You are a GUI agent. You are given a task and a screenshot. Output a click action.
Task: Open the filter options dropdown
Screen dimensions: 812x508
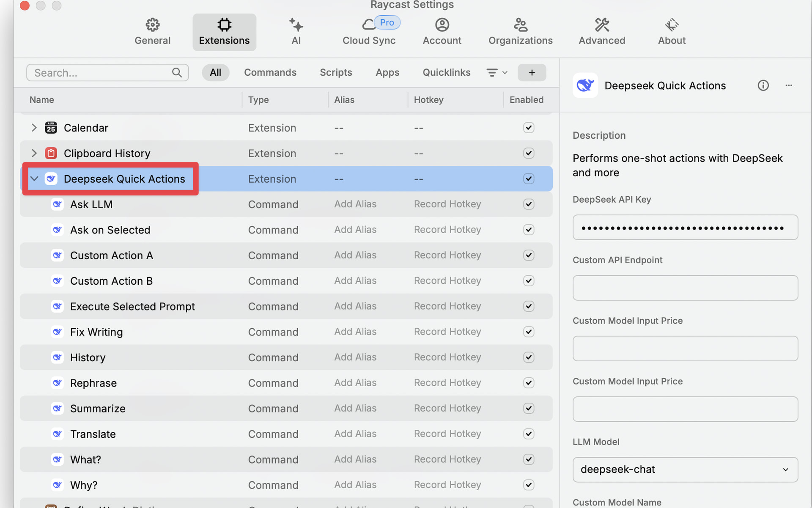coord(497,72)
